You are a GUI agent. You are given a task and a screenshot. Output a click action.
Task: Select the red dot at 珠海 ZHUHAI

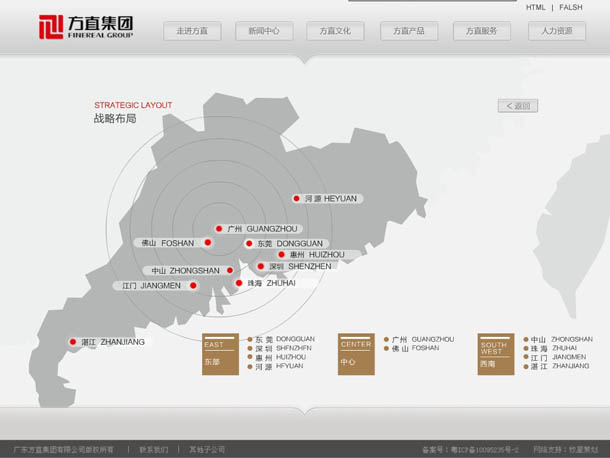pyautogui.click(x=239, y=283)
